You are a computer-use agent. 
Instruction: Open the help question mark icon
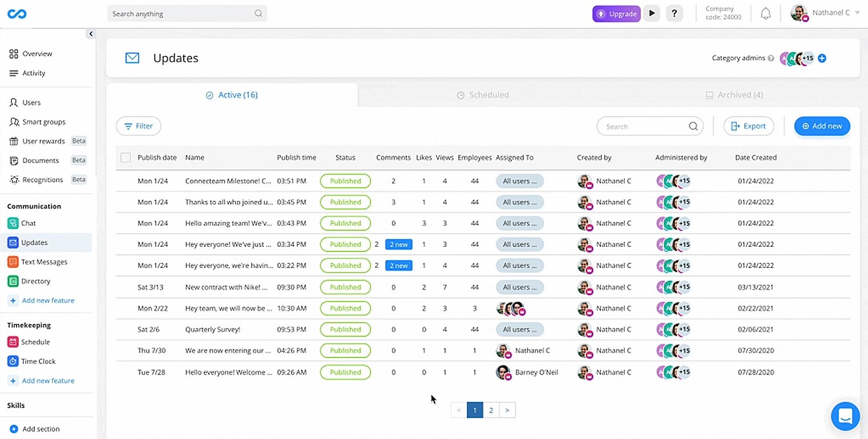coord(674,14)
